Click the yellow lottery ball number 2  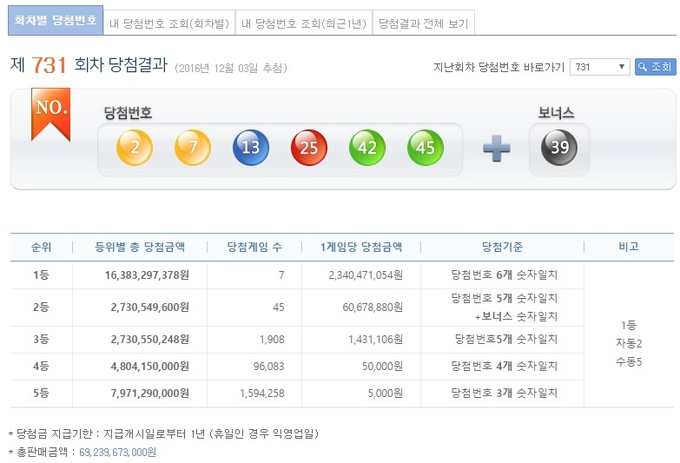click(135, 148)
